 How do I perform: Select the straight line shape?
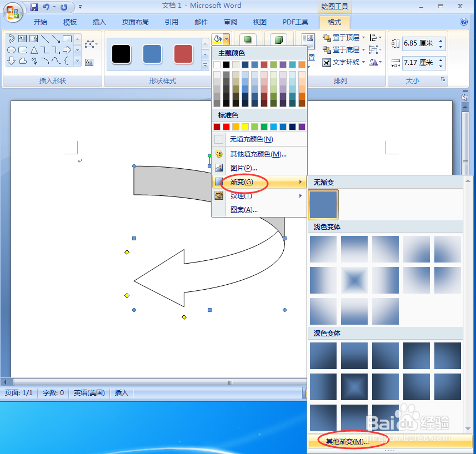pyautogui.click(x=45, y=38)
